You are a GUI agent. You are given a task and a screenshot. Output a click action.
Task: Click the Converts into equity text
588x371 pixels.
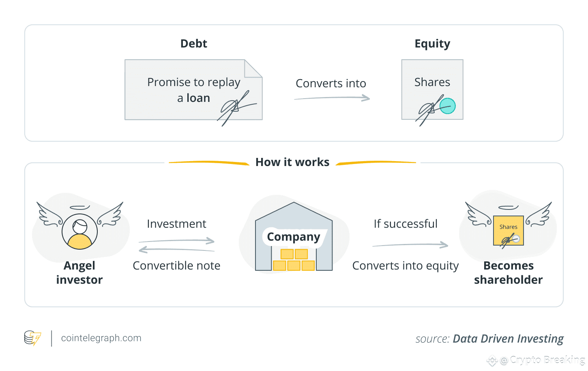tap(405, 265)
